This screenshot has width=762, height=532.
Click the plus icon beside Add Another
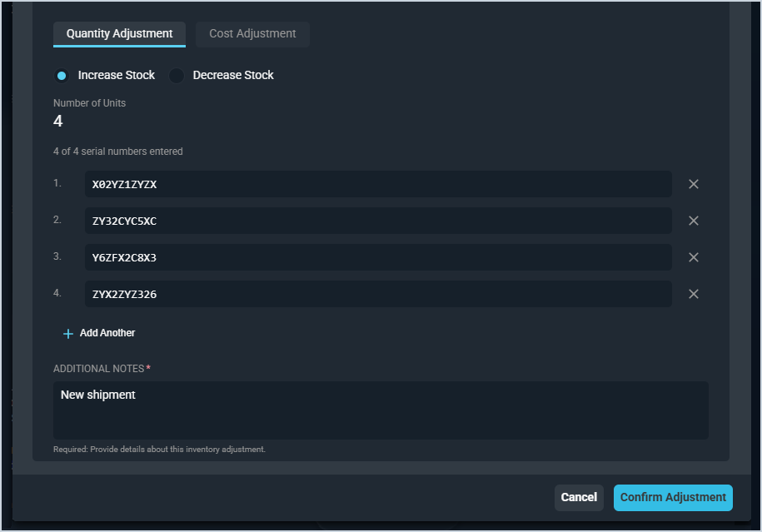[x=68, y=334]
